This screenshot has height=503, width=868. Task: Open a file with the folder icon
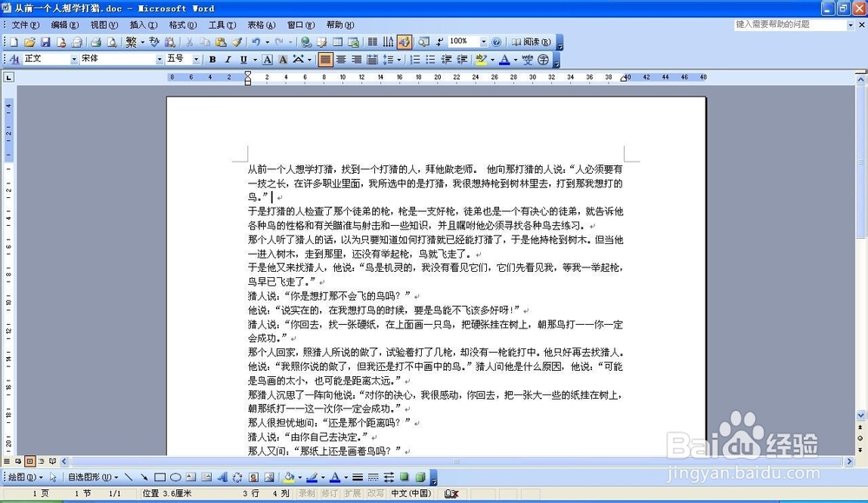(x=30, y=42)
